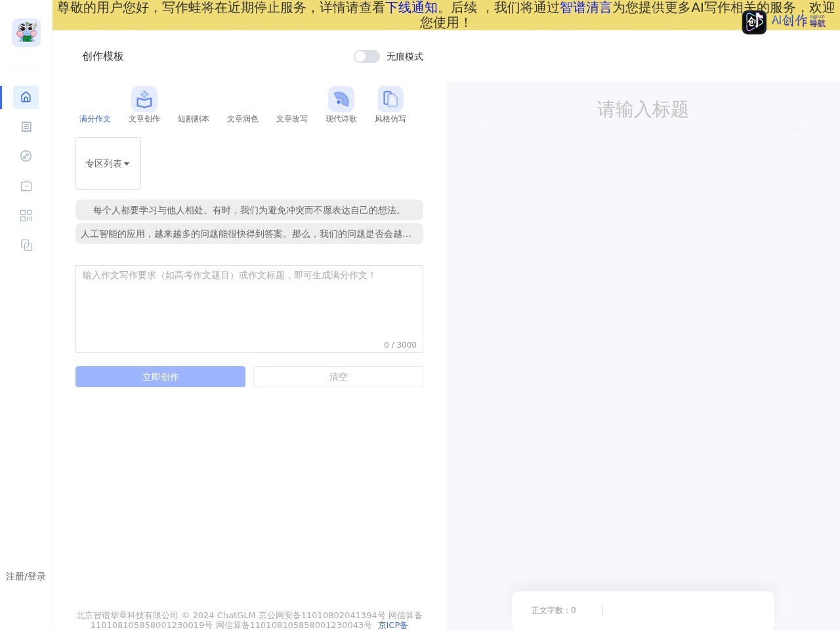Switch to the 文章改写 tab

click(292, 119)
